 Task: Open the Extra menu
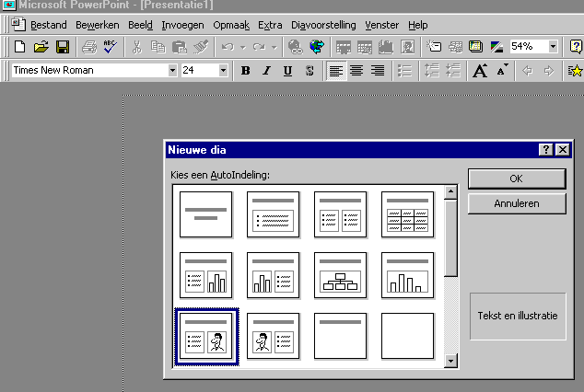tap(270, 25)
